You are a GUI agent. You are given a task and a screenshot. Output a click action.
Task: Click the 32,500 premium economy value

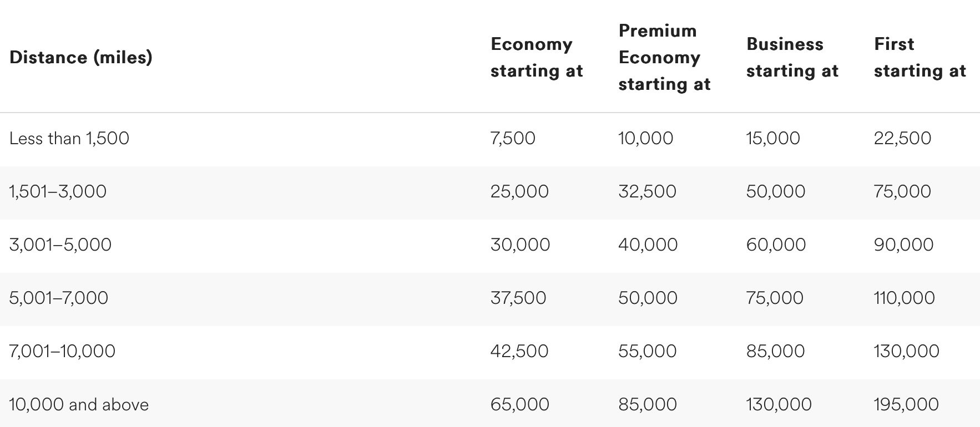point(647,191)
